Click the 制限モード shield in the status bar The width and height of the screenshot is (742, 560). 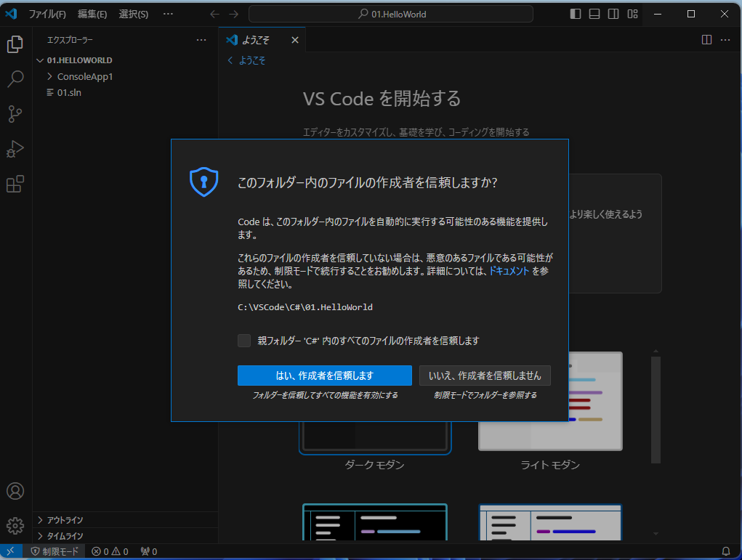(x=55, y=551)
